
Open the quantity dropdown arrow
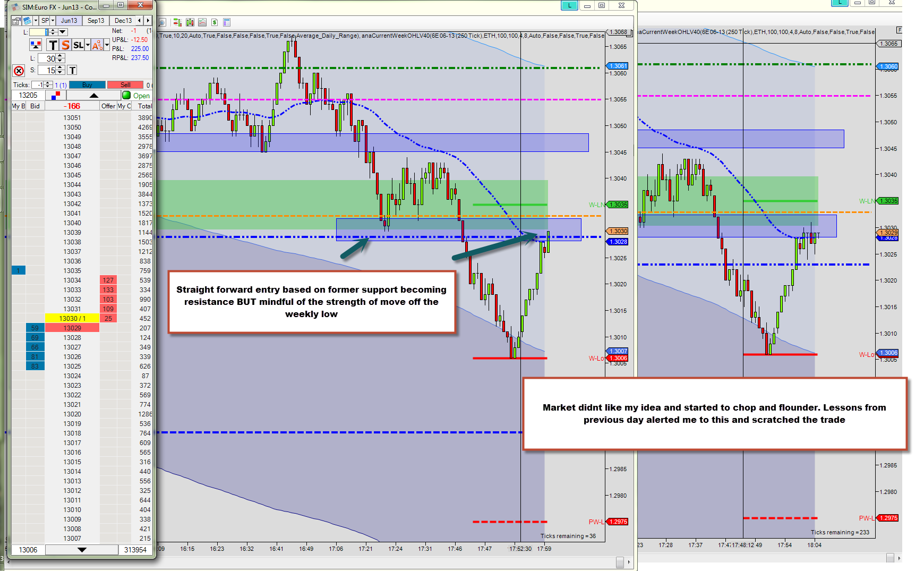pyautogui.click(x=63, y=32)
